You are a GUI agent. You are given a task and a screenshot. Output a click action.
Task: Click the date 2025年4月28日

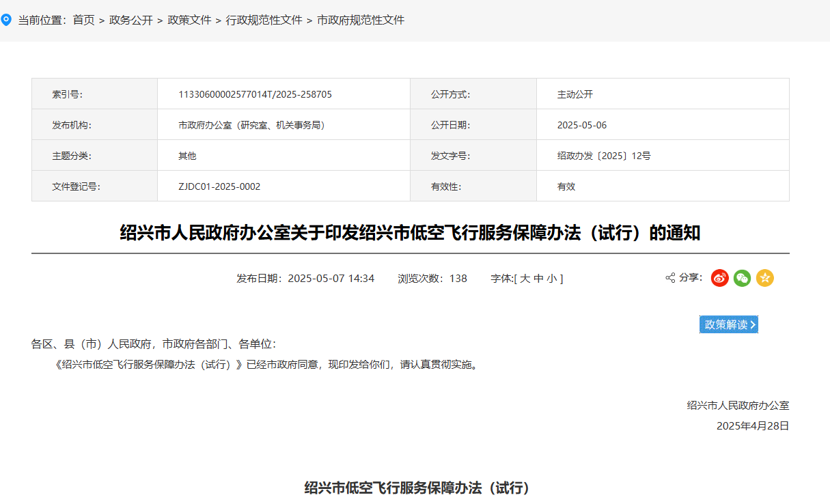[x=753, y=425]
